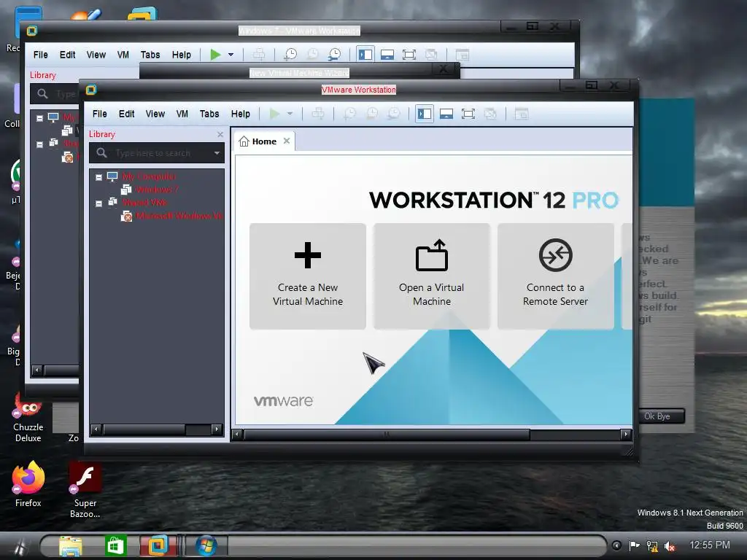The width and height of the screenshot is (747, 560).
Task: Click the Action Center flag icon in the tray
Action: click(x=634, y=545)
